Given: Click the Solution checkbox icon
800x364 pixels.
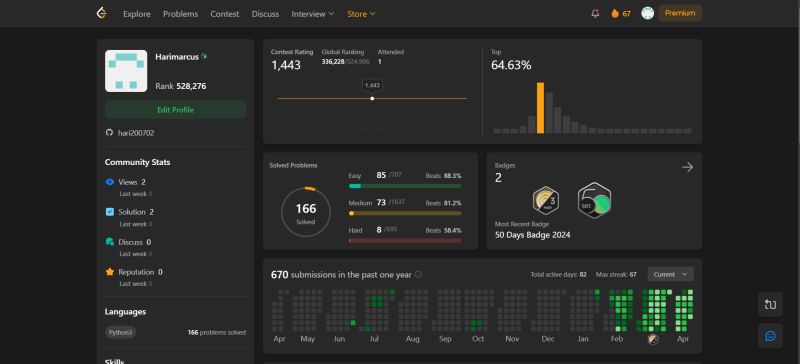Looking at the screenshot, I should pos(110,211).
